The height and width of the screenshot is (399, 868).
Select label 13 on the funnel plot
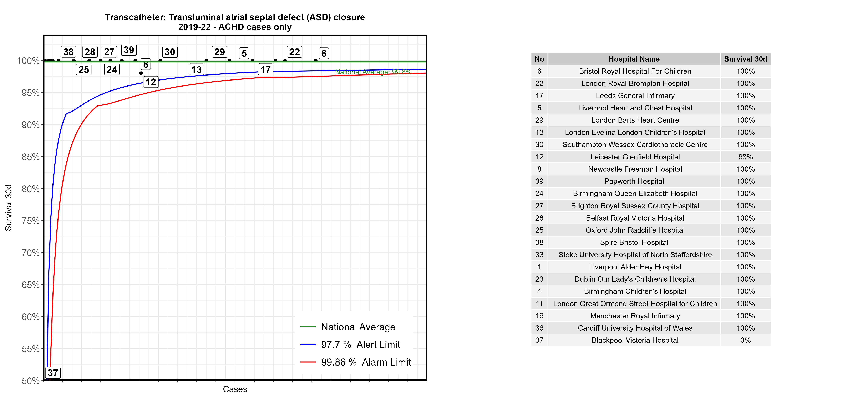196,70
